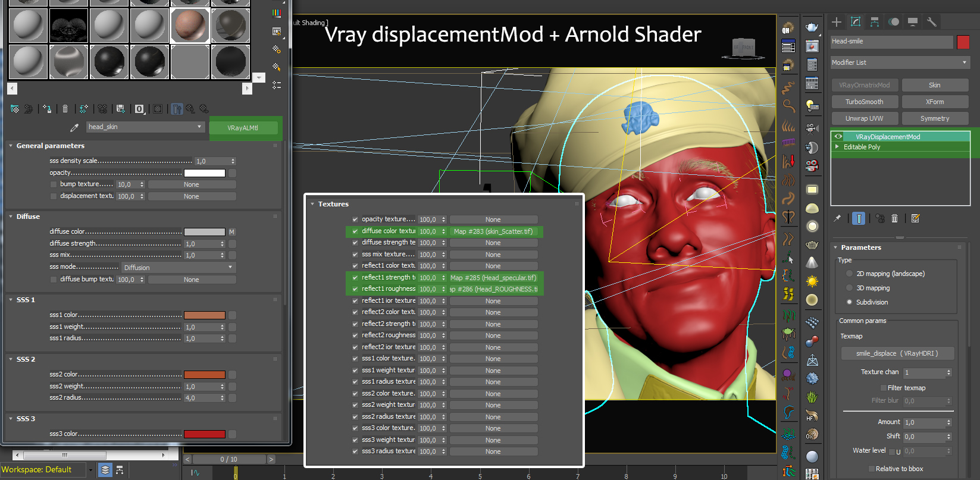The height and width of the screenshot is (480, 980).
Task: Click the VRayALMtl material type button
Action: 243,128
